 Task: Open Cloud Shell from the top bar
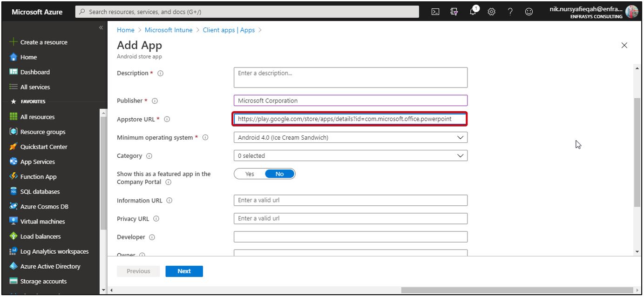coord(435,11)
